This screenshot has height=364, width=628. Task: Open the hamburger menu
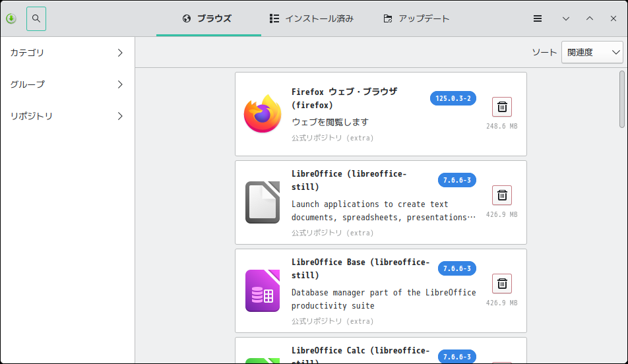coord(538,18)
